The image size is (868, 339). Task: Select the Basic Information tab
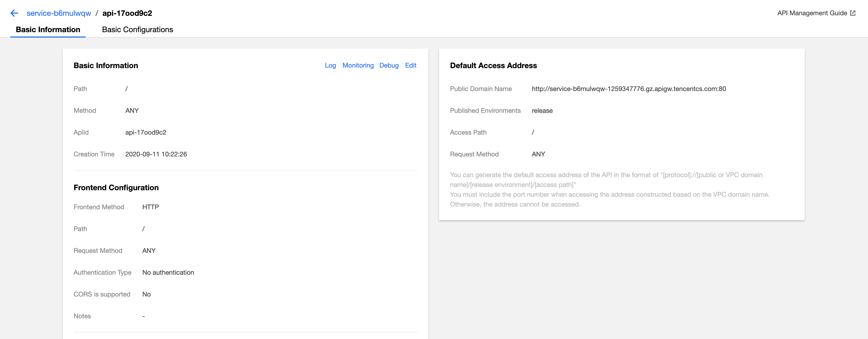click(48, 30)
